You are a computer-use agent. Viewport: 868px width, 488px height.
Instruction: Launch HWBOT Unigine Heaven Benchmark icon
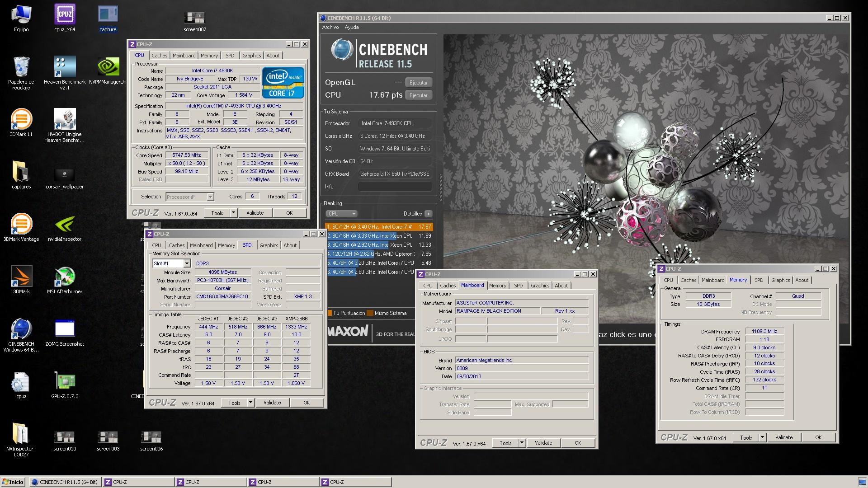(65, 126)
